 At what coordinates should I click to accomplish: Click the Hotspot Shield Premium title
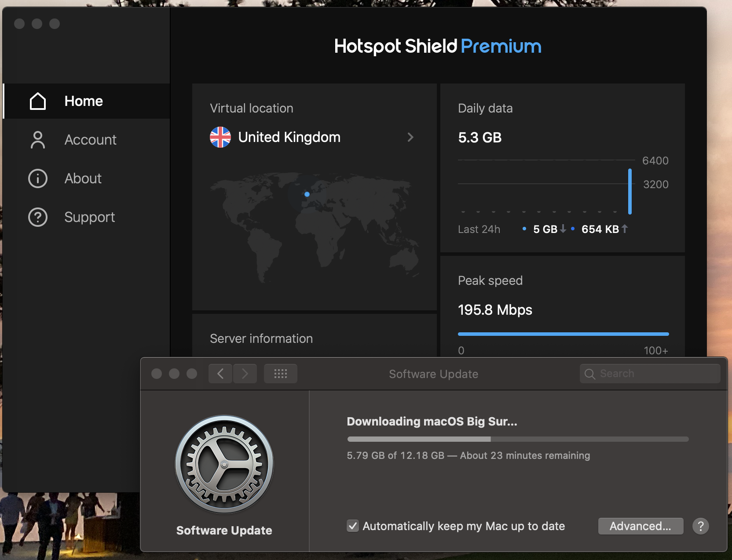tap(438, 46)
